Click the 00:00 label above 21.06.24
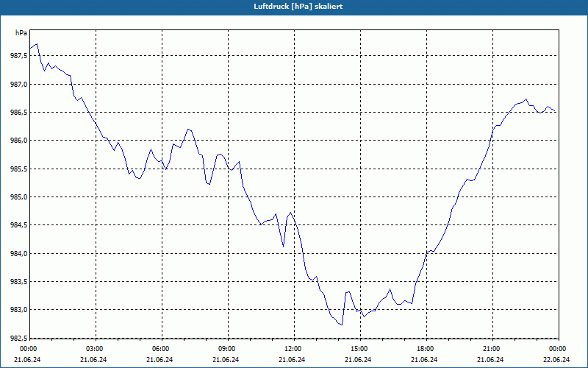 (x=28, y=349)
